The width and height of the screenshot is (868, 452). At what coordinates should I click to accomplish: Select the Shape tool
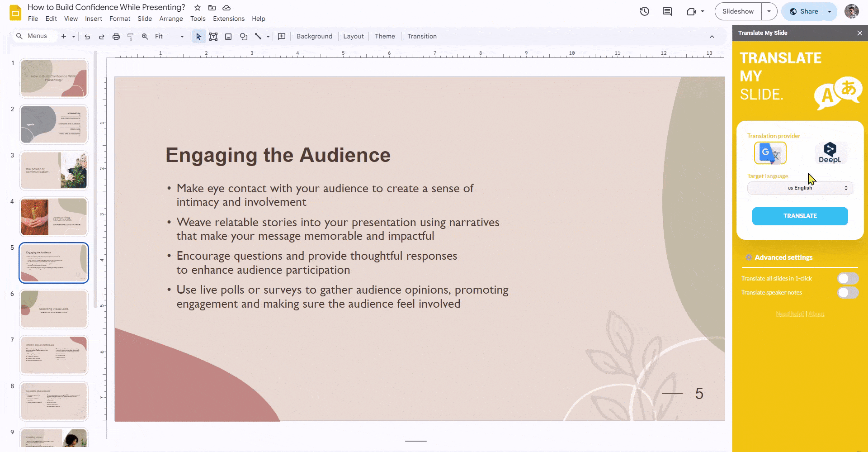pyautogui.click(x=244, y=36)
